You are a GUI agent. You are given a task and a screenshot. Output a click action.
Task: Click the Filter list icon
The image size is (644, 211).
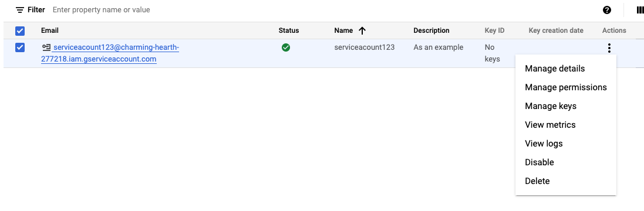tap(20, 10)
